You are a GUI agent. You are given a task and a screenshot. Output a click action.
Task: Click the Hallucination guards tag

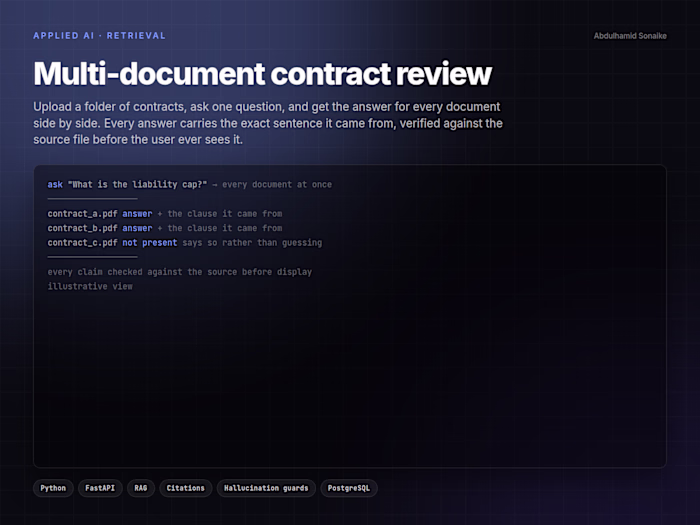(266, 488)
